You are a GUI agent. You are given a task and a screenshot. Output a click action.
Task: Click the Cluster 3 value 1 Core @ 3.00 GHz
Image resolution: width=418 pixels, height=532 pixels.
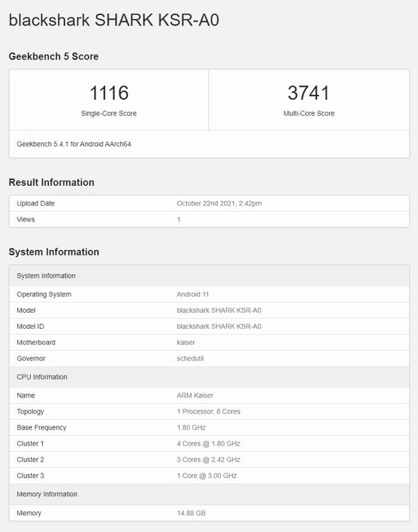pyautogui.click(x=207, y=476)
